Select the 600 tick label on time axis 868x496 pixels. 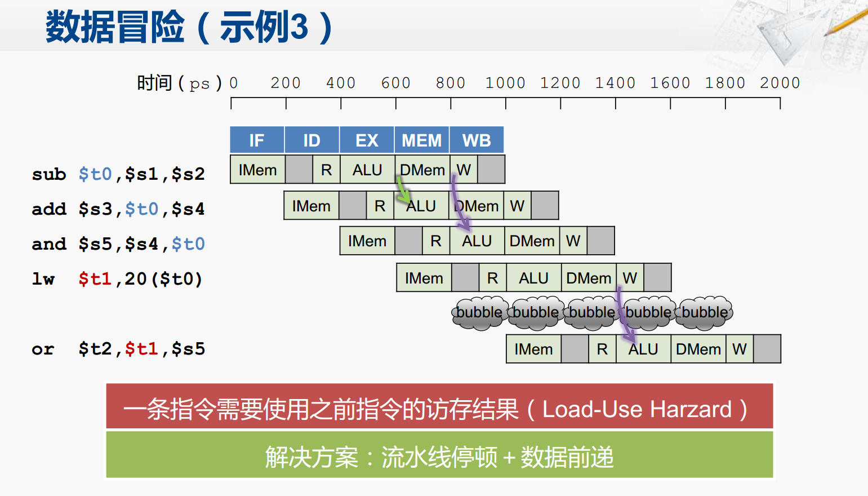coord(396,83)
